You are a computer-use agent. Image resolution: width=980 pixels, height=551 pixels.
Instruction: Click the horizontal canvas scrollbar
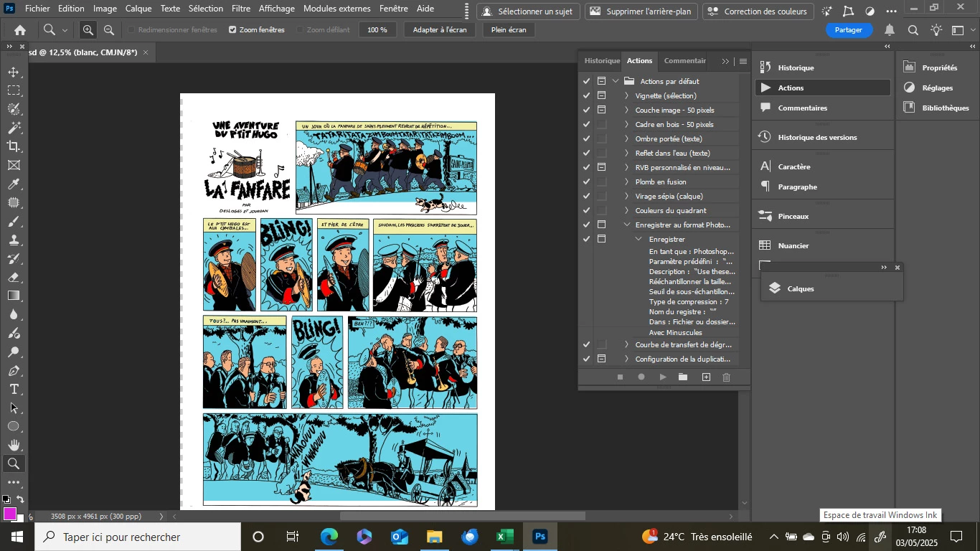click(x=462, y=516)
